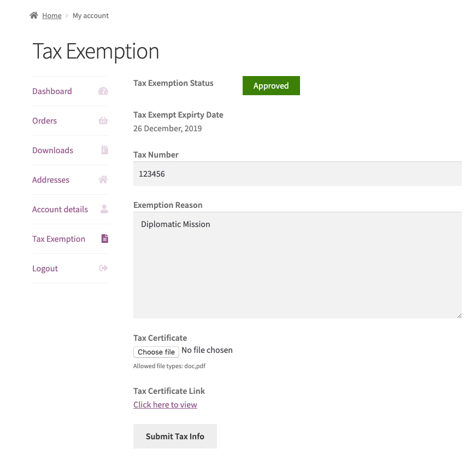Click the Addresses home icon
This screenshot has width=476, height=465.
pos(103,180)
